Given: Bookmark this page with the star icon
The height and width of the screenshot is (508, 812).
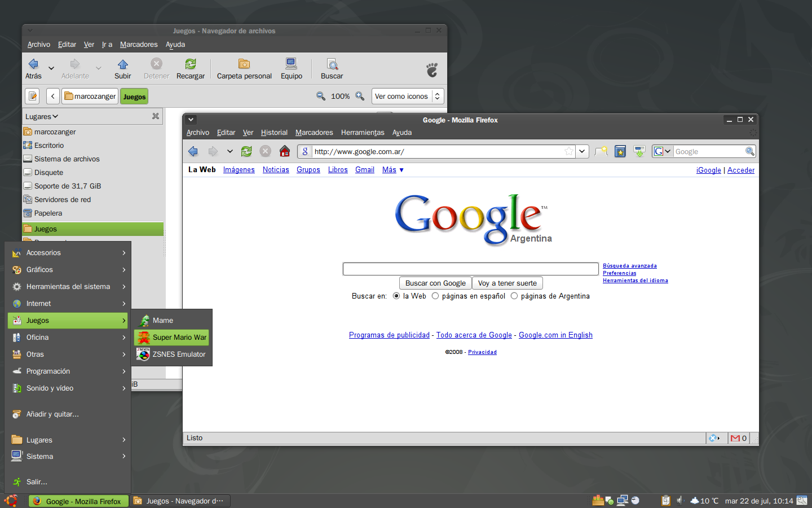Looking at the screenshot, I should point(569,151).
